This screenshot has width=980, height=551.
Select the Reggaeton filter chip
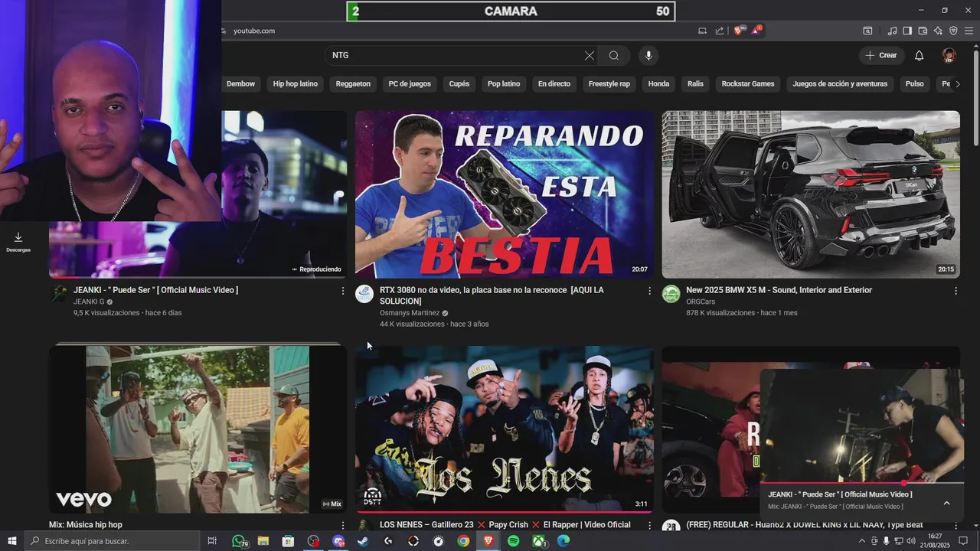tap(353, 84)
